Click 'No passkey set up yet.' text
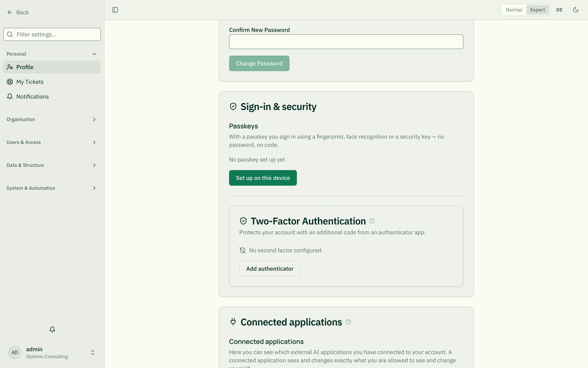 (257, 159)
